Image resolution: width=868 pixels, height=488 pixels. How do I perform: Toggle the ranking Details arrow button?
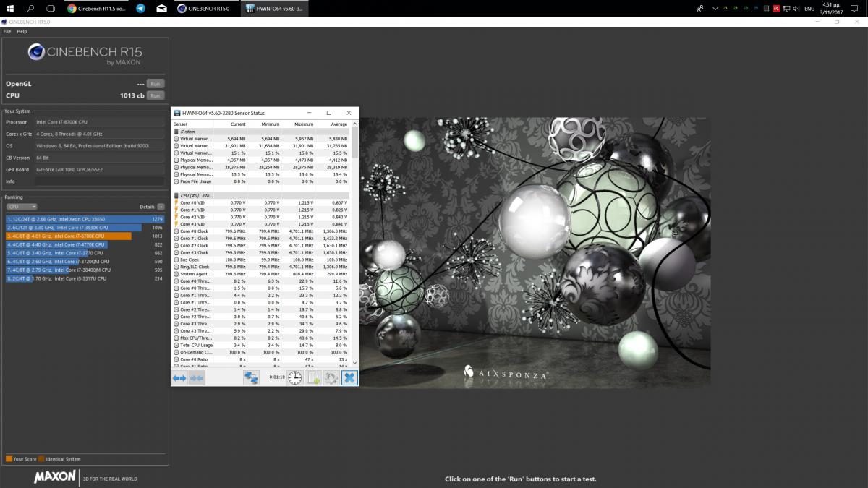pos(161,207)
